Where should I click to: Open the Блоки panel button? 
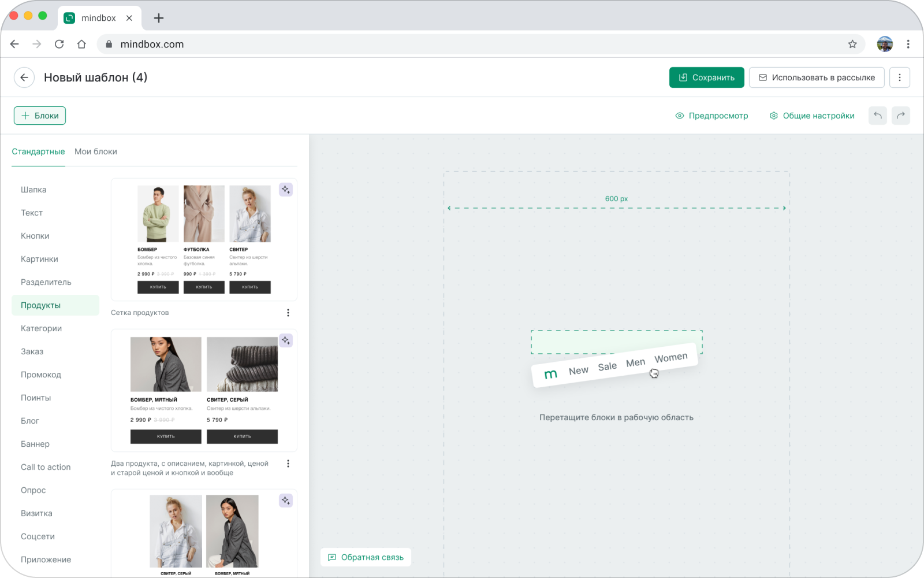coord(40,116)
